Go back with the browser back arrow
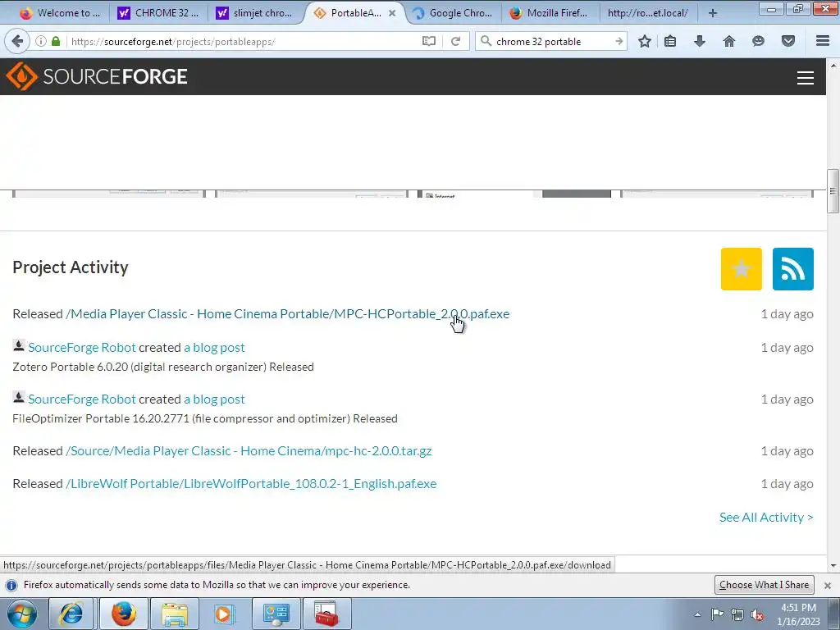The image size is (840, 630). (x=17, y=41)
